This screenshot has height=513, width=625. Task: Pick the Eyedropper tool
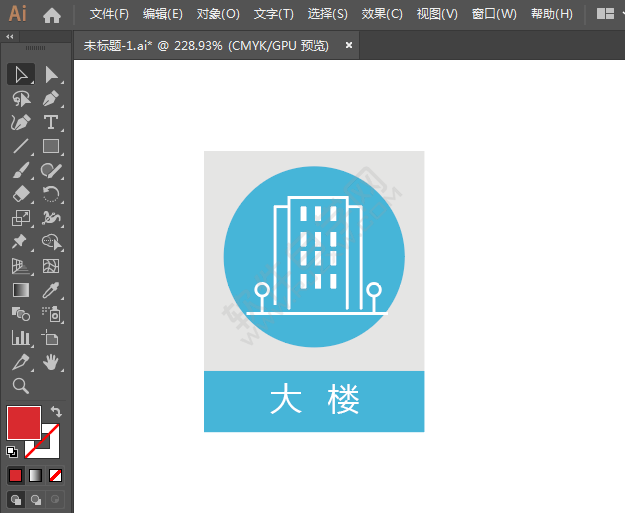51,290
